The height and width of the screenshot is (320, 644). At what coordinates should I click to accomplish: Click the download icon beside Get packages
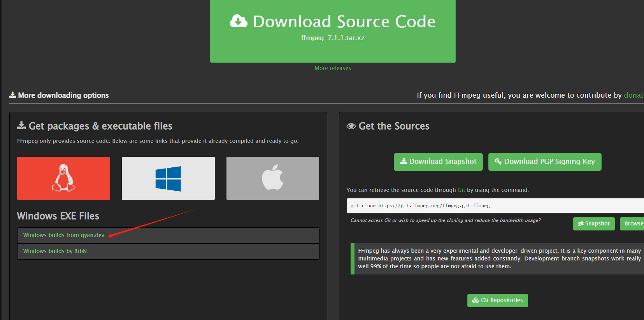pos(21,125)
